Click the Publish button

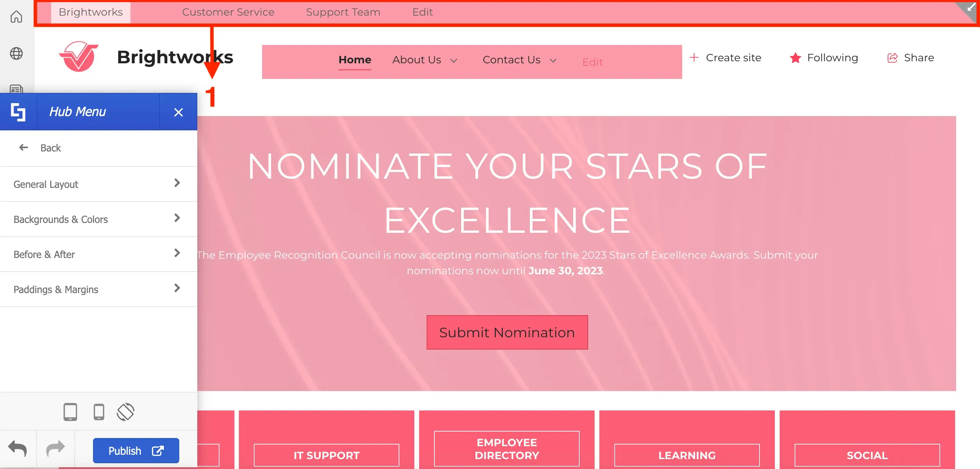(136, 451)
